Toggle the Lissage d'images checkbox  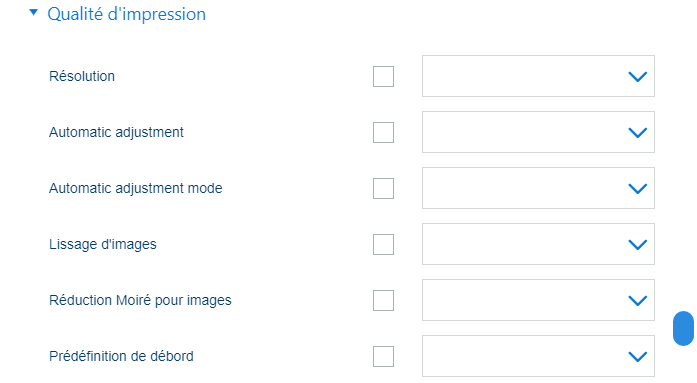point(383,244)
